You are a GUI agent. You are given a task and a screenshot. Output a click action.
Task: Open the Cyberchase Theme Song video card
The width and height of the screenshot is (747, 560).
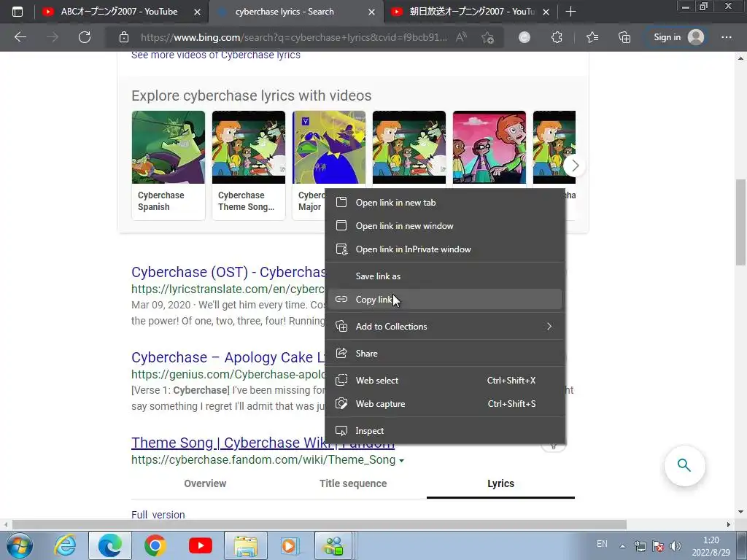pos(248,166)
